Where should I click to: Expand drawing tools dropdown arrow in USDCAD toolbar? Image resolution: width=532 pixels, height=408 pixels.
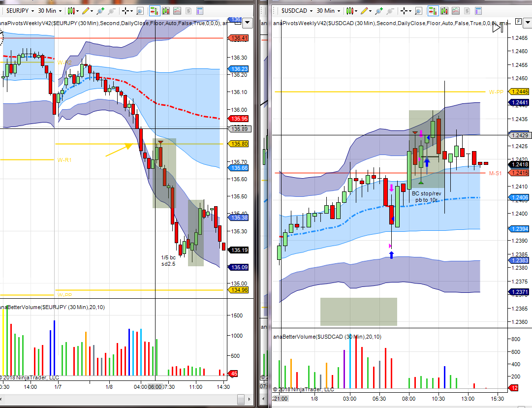point(371,11)
